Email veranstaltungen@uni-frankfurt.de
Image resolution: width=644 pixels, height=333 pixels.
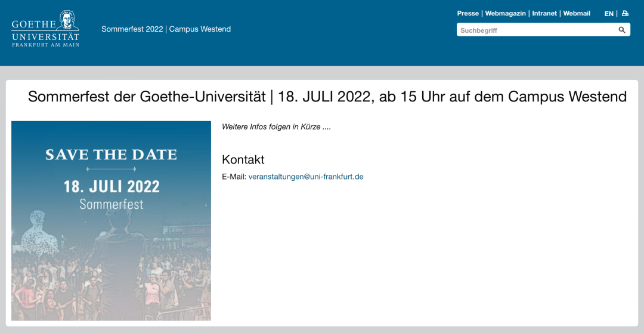pos(305,177)
